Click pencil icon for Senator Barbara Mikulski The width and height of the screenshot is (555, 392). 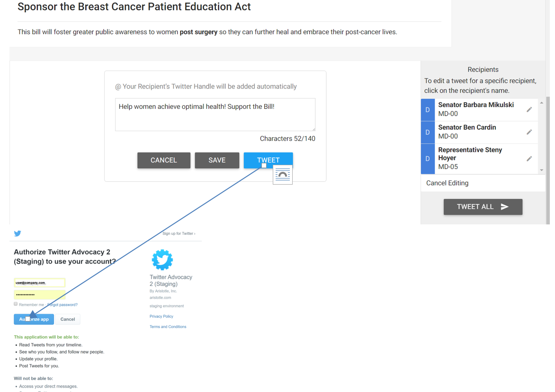[x=529, y=109]
